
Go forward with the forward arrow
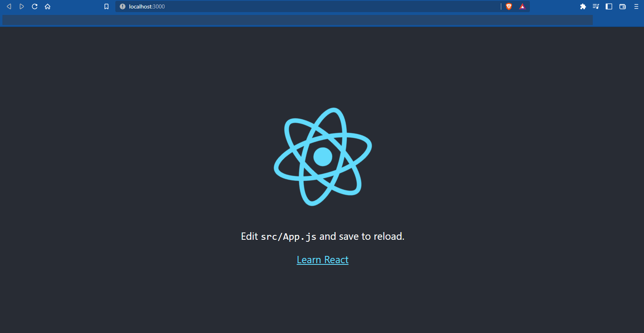point(22,6)
